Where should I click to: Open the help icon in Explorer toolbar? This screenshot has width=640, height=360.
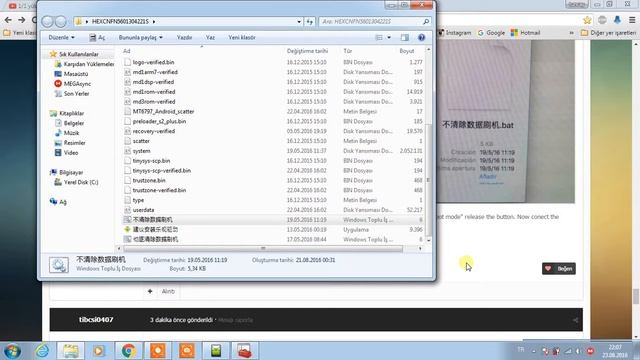click(x=421, y=38)
